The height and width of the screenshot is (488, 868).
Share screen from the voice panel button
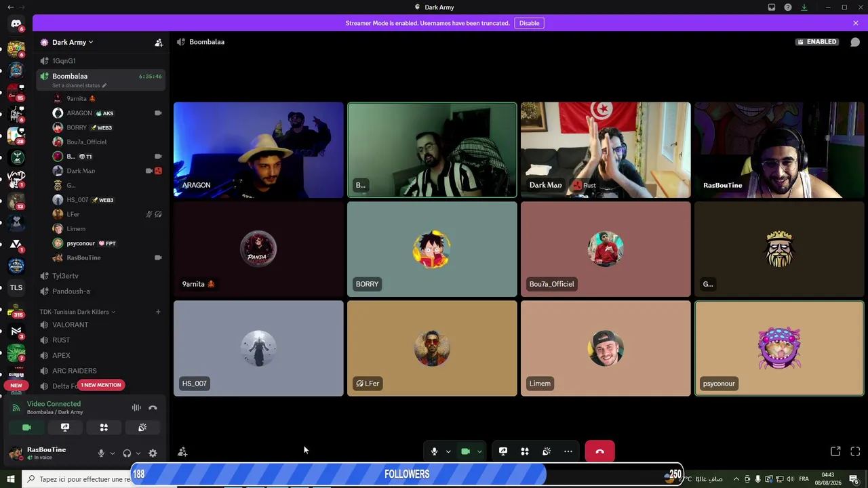[65, 428]
